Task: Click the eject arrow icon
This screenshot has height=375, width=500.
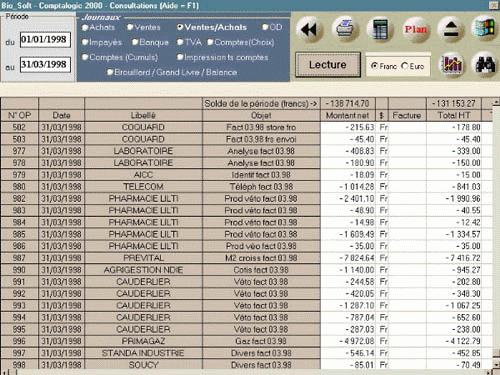Action: point(450,29)
